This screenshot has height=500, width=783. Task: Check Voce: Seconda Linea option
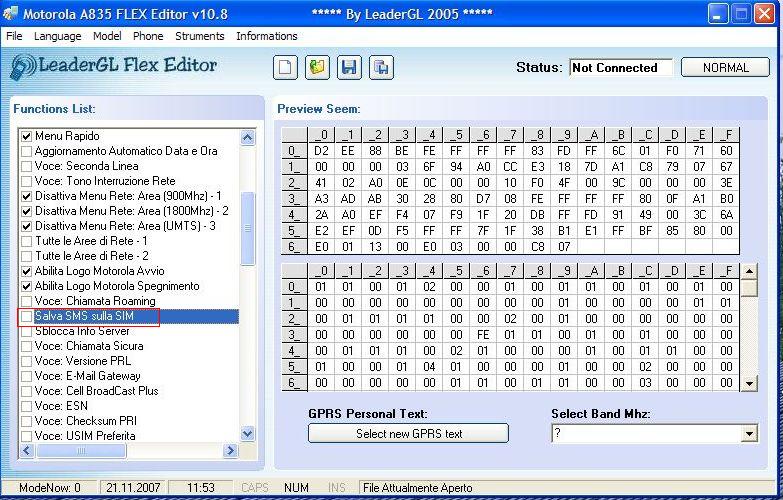tap(26, 166)
